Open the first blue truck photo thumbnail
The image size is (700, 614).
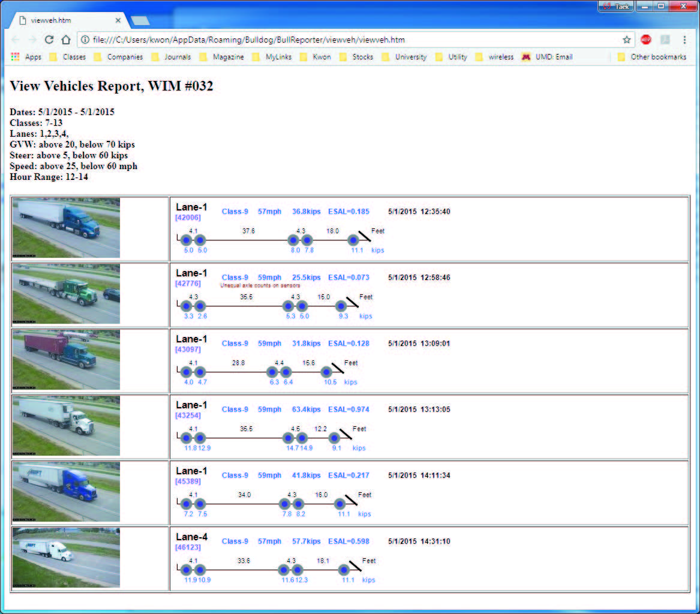pos(66,228)
